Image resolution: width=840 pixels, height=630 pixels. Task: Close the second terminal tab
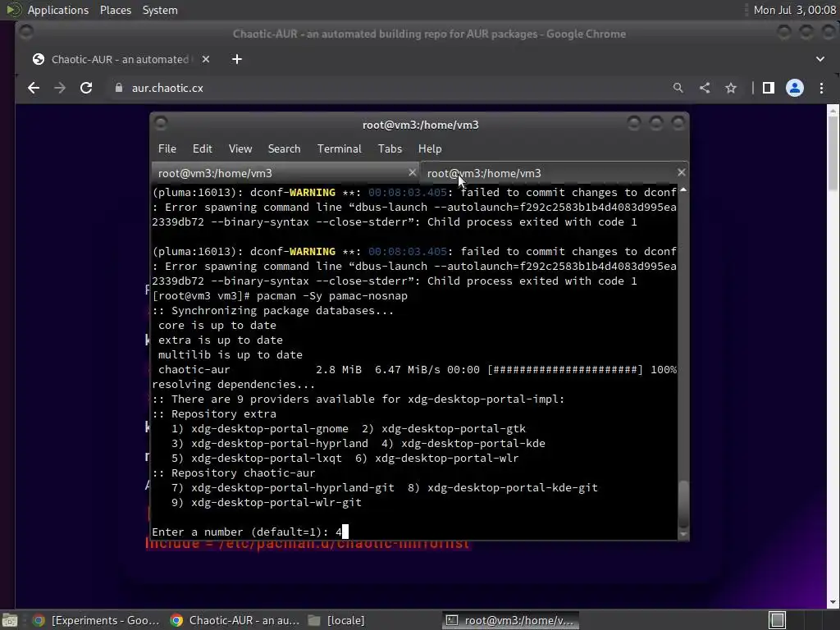681,172
